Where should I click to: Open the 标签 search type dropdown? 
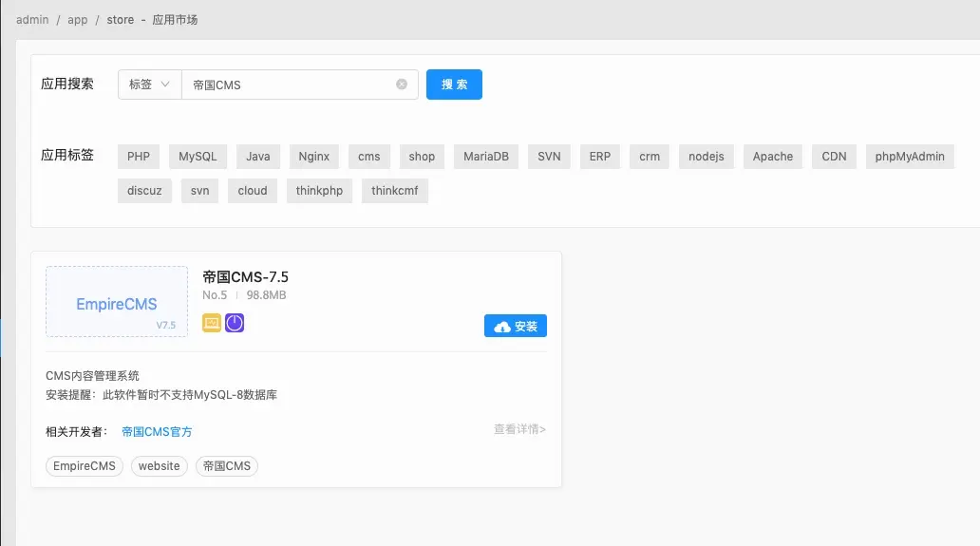[x=149, y=85]
